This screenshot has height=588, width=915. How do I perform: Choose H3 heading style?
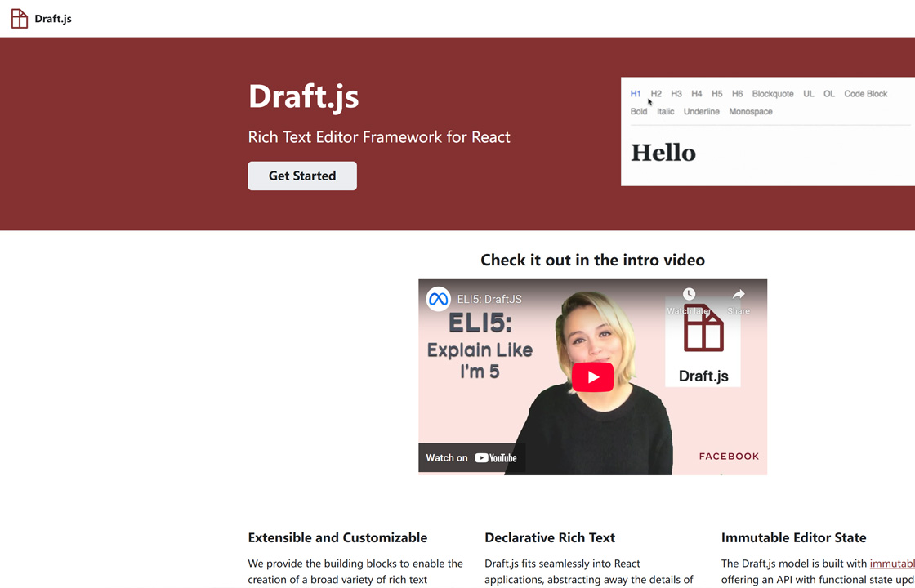tap(676, 93)
